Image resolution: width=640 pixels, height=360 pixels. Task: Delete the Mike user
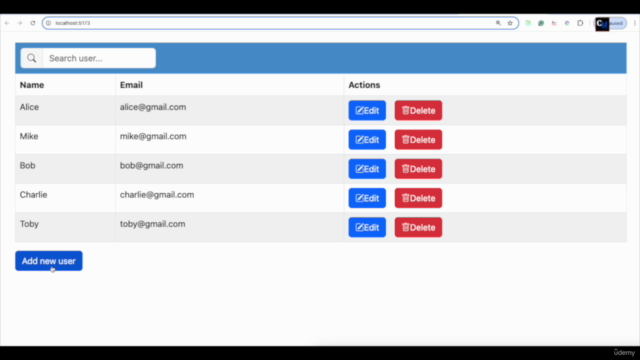[x=418, y=140]
